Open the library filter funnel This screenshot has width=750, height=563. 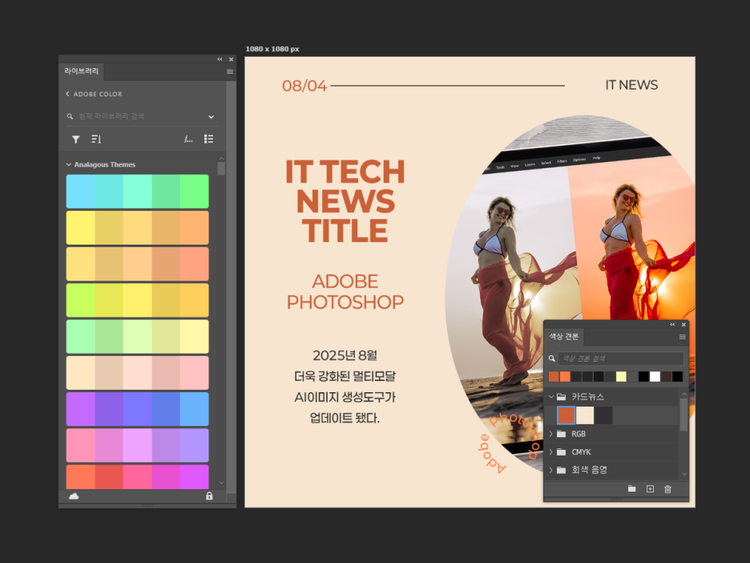click(76, 139)
